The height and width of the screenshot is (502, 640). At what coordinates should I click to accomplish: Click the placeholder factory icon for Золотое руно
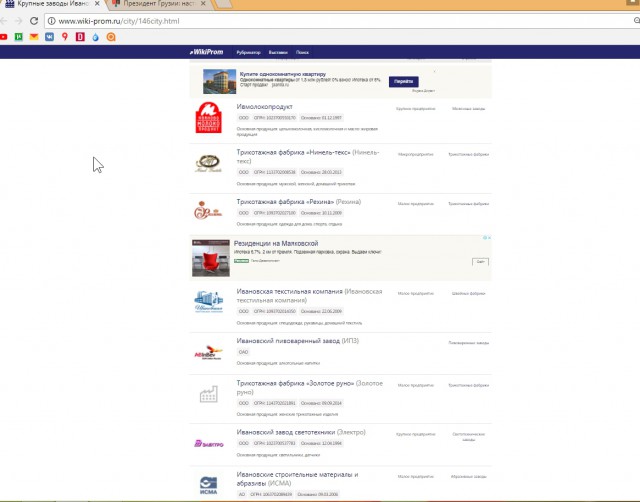coord(209,394)
